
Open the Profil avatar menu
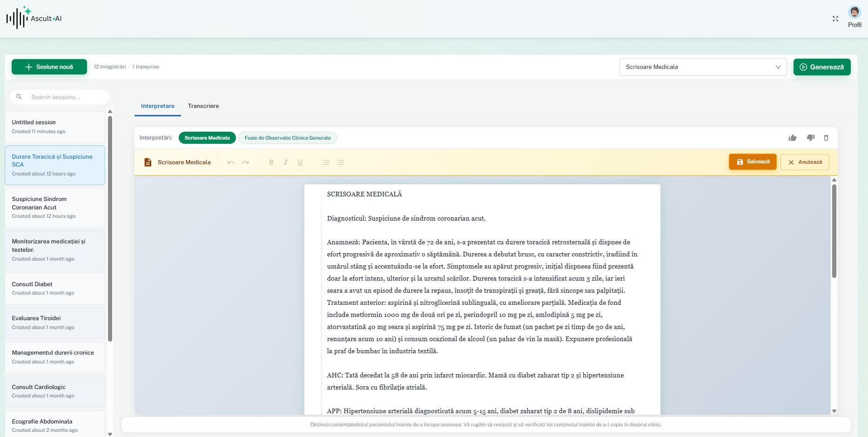click(855, 13)
